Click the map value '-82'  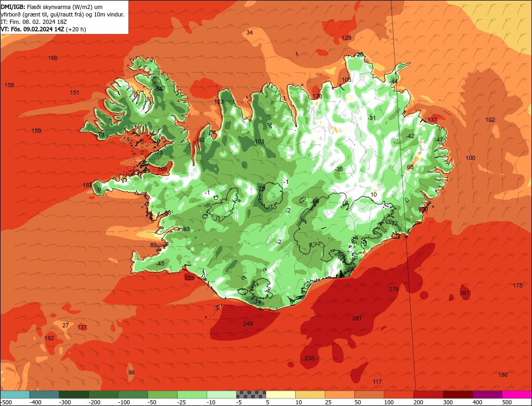point(201,140)
